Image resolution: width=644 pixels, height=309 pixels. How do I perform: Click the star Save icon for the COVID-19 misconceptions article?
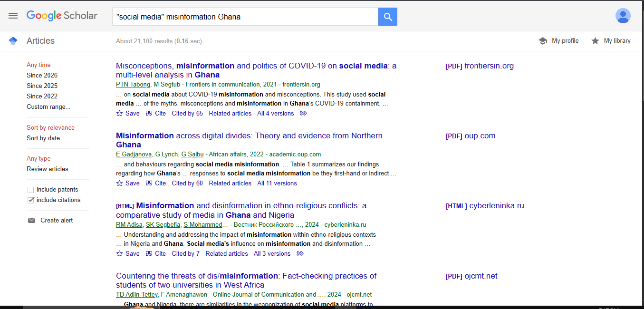coord(119,113)
